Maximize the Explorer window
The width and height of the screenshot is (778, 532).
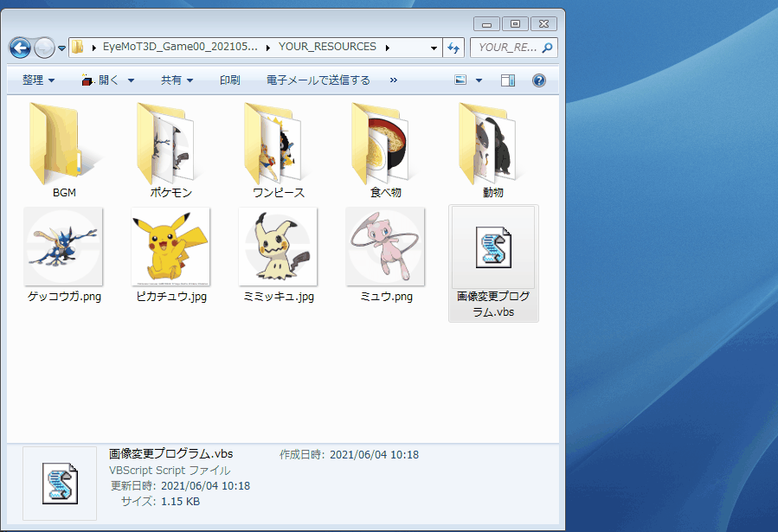point(515,24)
